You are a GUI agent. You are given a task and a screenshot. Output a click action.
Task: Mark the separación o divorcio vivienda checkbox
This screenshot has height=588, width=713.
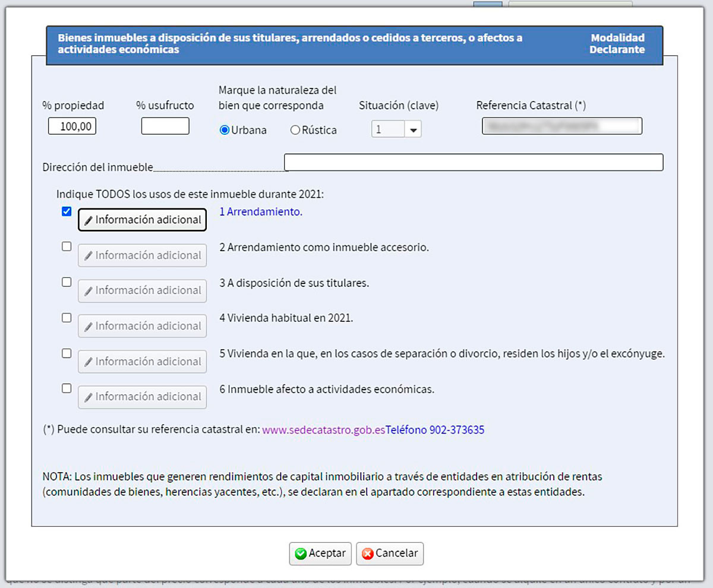(67, 353)
